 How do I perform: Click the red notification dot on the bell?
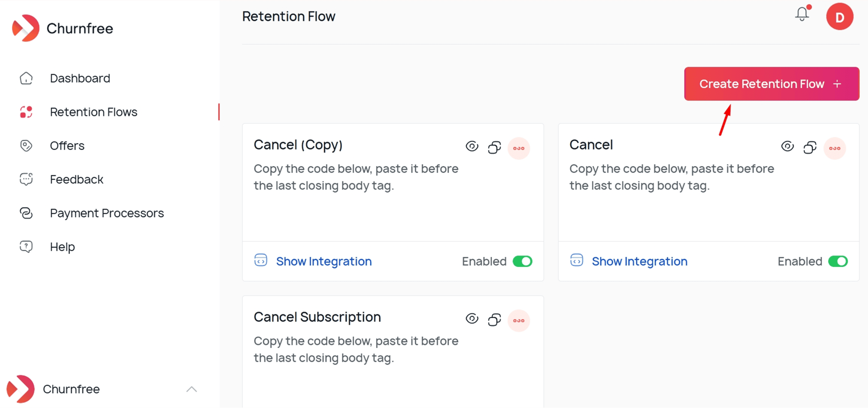809,7
